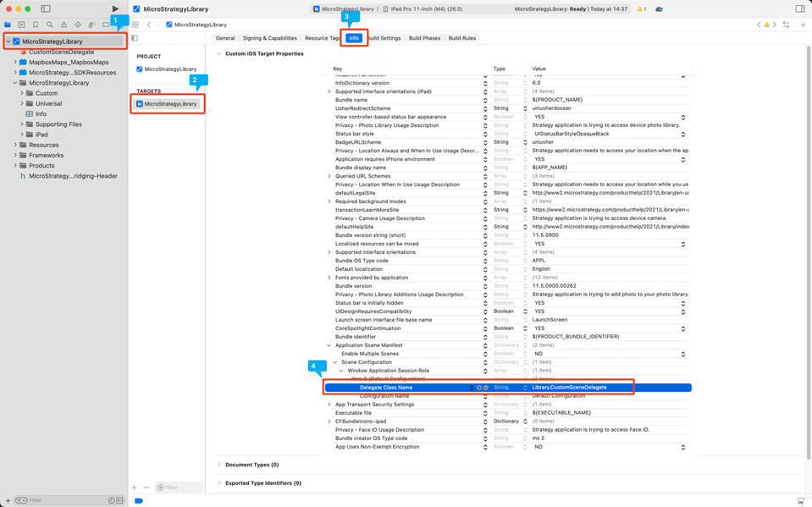Screen dimensions: 812x507
Task: Switch to the Build Rules tab
Action: [462, 38]
